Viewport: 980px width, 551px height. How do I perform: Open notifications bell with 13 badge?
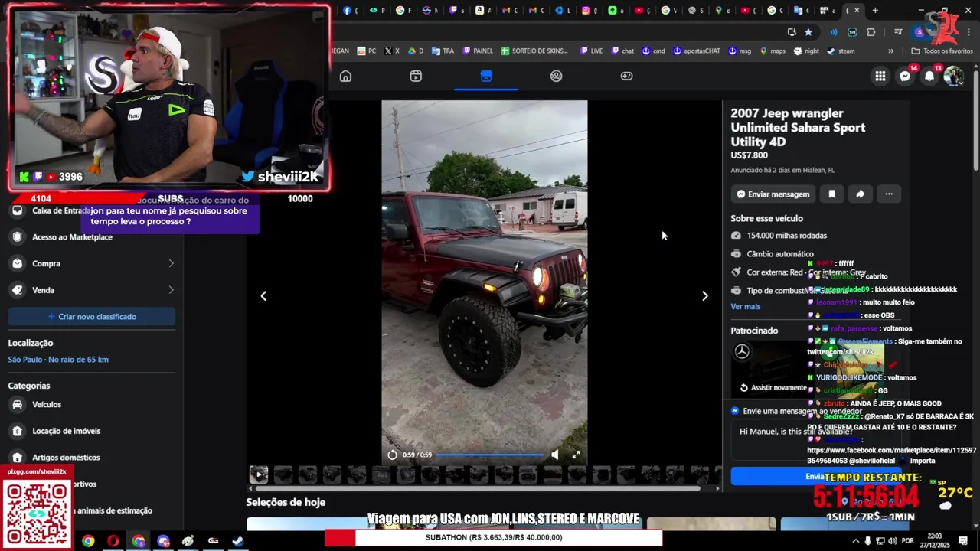(929, 76)
